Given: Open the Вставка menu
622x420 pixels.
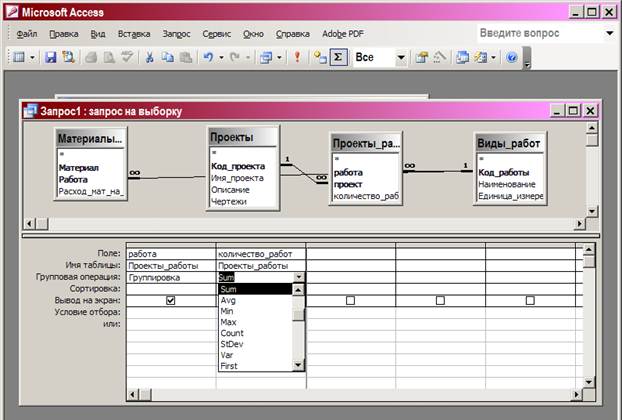Looking at the screenshot, I should point(134,34).
